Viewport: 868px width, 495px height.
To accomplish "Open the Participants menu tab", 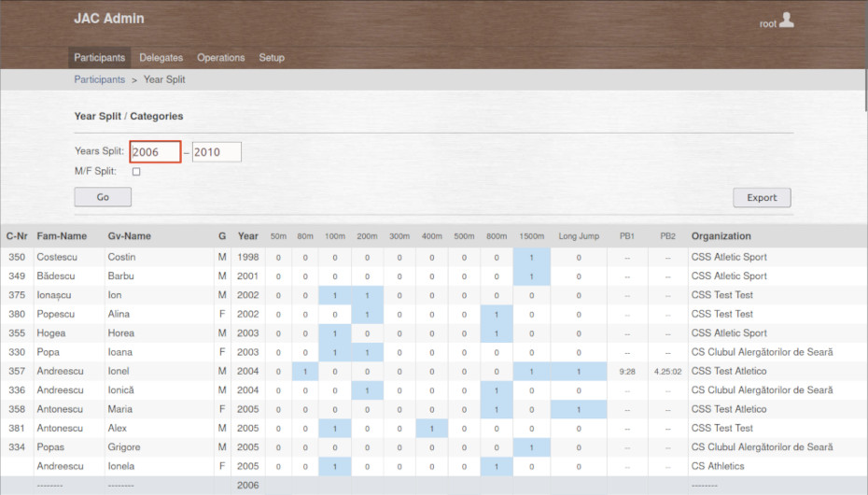I will coord(100,58).
